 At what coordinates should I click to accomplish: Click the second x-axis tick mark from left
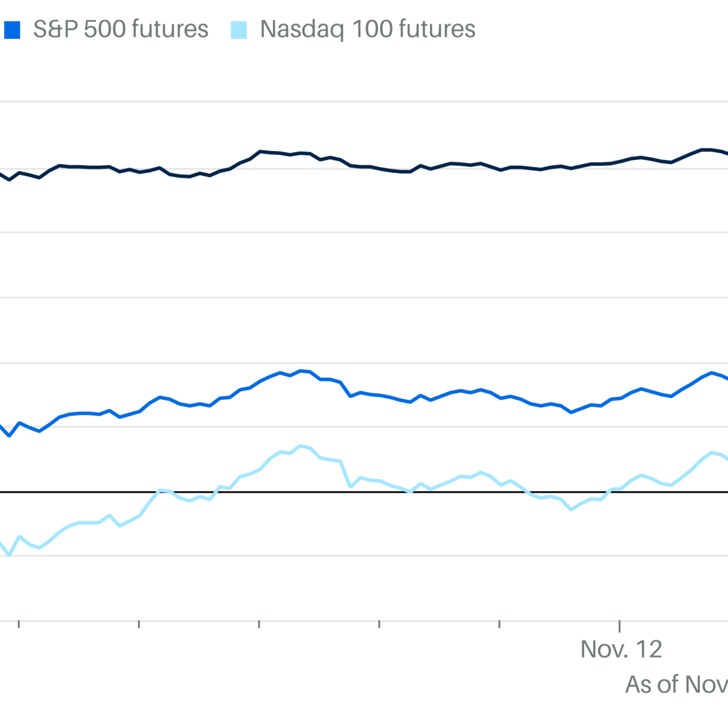coord(140,624)
